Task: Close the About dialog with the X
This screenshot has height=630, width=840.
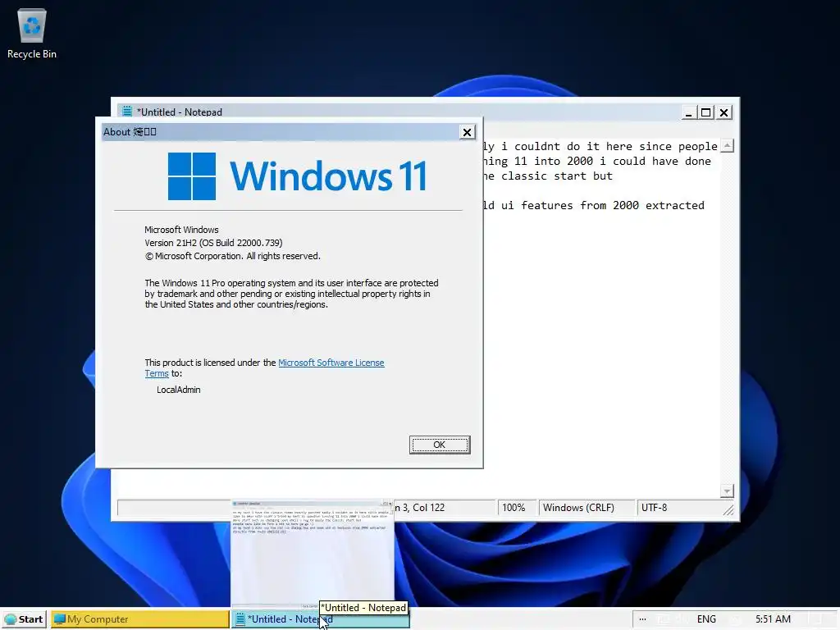Action: coord(467,132)
